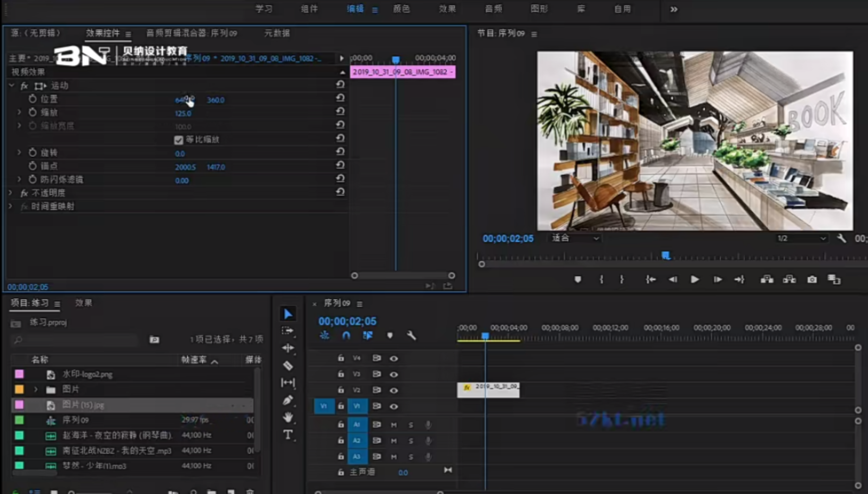The height and width of the screenshot is (494, 868).
Task: Expand the 图片 bin folder
Action: (x=36, y=389)
